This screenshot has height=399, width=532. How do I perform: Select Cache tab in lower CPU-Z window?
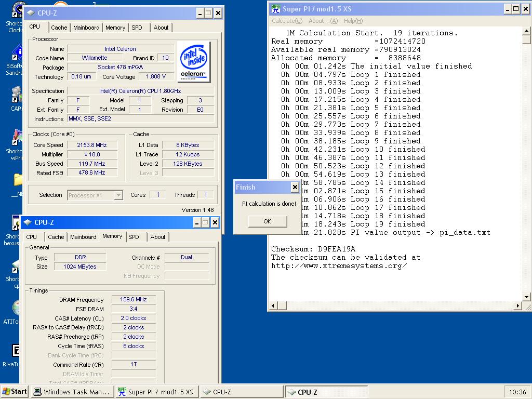click(x=56, y=237)
